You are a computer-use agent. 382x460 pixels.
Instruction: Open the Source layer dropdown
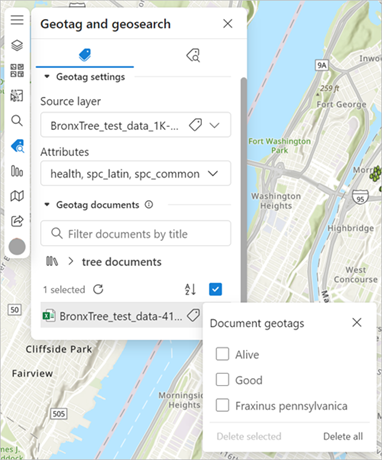(x=215, y=125)
